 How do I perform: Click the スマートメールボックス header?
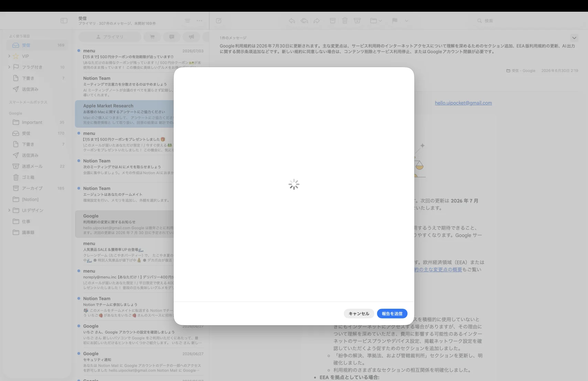coord(28,102)
